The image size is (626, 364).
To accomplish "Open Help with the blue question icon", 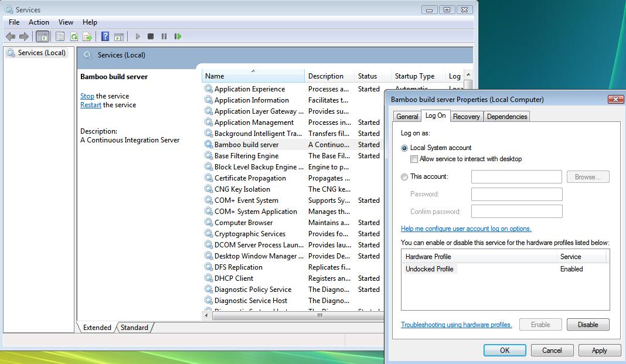I will click(x=105, y=37).
